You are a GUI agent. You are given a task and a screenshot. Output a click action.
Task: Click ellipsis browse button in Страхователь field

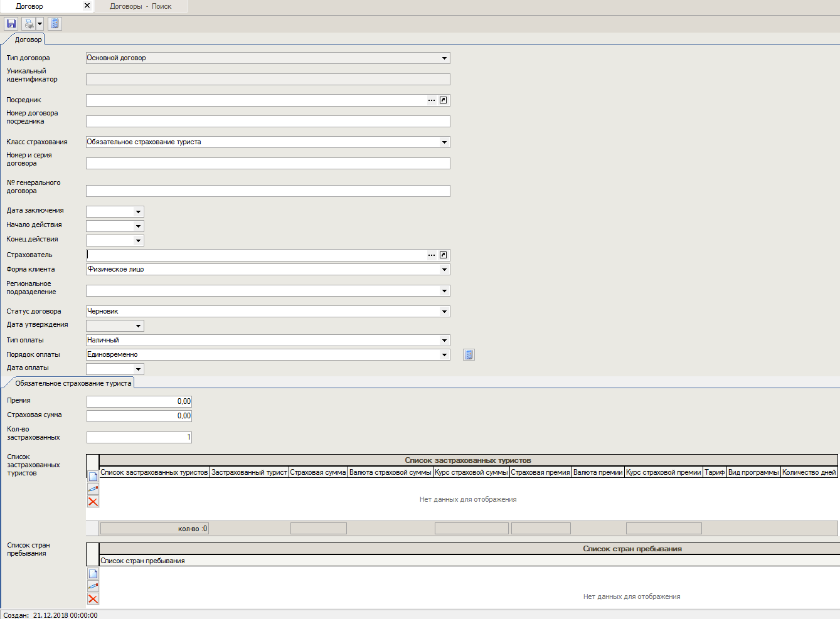tap(432, 255)
